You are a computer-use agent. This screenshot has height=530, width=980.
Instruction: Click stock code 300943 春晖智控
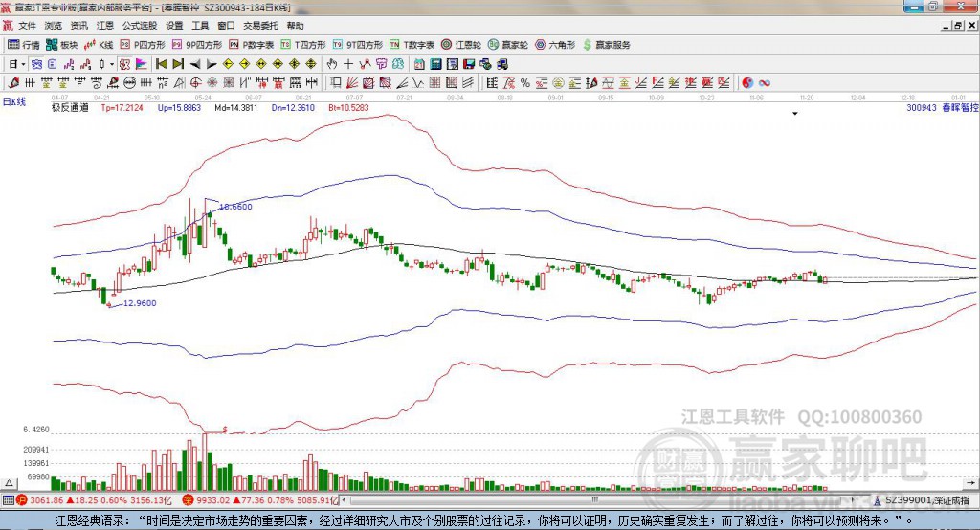(x=942, y=107)
